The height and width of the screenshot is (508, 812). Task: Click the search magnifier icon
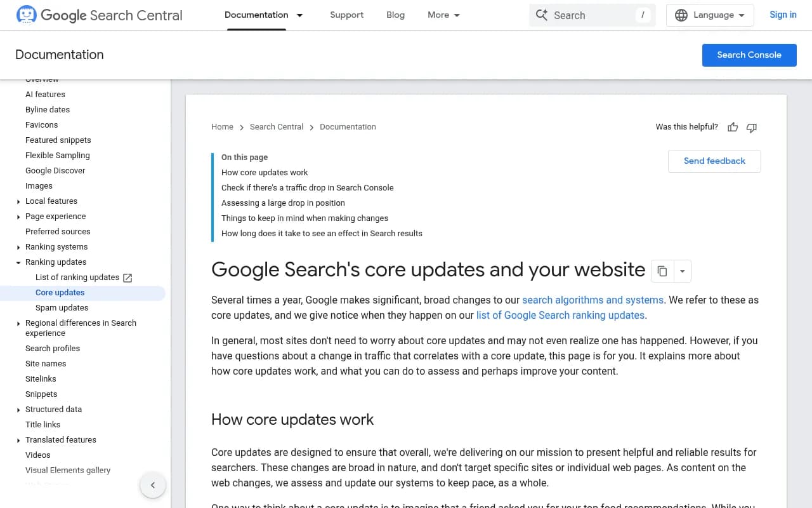click(x=542, y=15)
